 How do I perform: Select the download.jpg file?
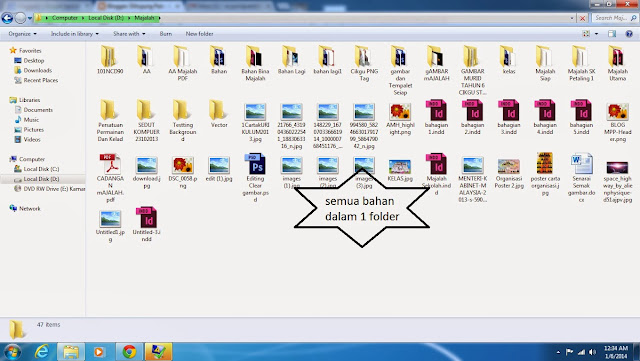click(x=146, y=171)
